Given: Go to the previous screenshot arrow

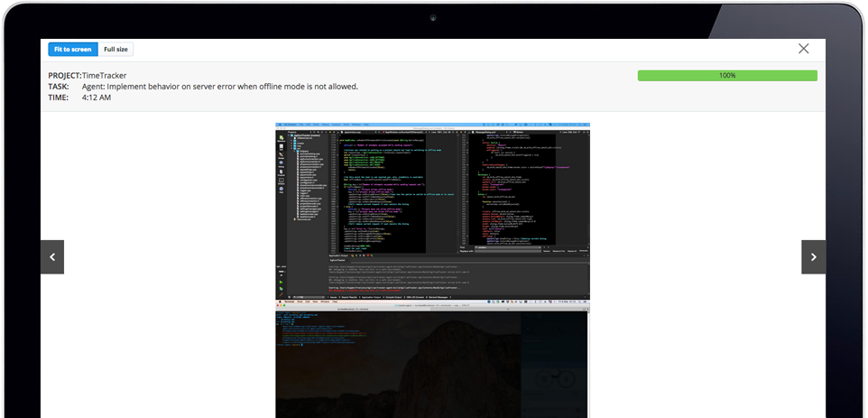Looking at the screenshot, I should click(52, 257).
